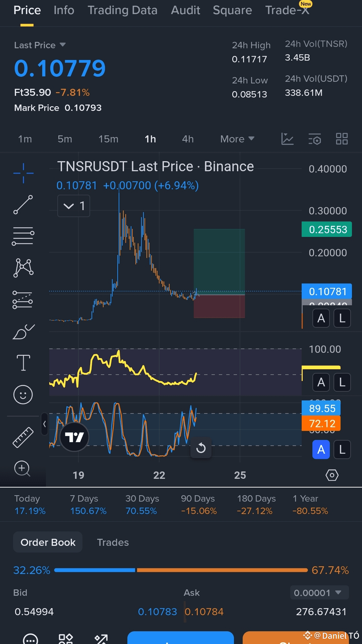Image resolution: width=362 pixels, height=644 pixels.
Task: Select the 1m timeframe
Action: point(25,139)
